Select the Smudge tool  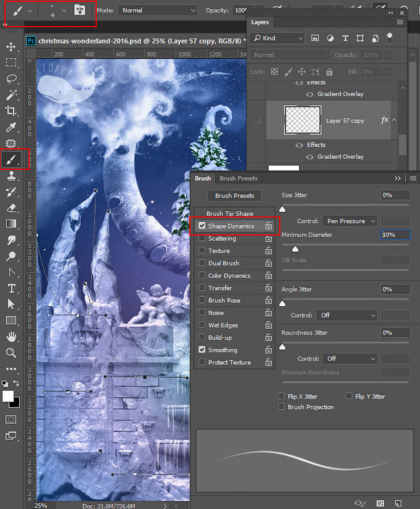[x=12, y=240]
